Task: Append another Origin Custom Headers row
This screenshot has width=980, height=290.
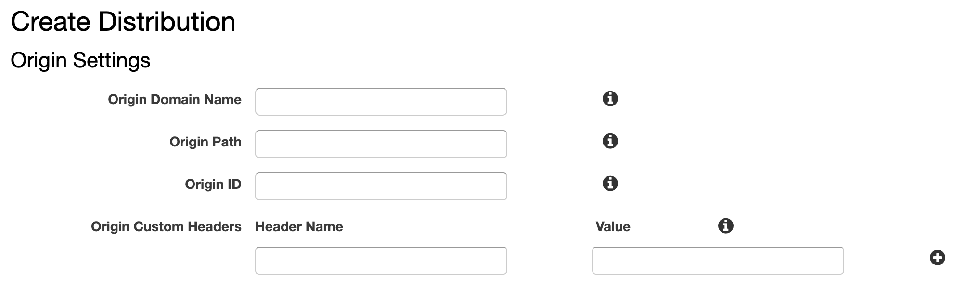Action: [937, 258]
